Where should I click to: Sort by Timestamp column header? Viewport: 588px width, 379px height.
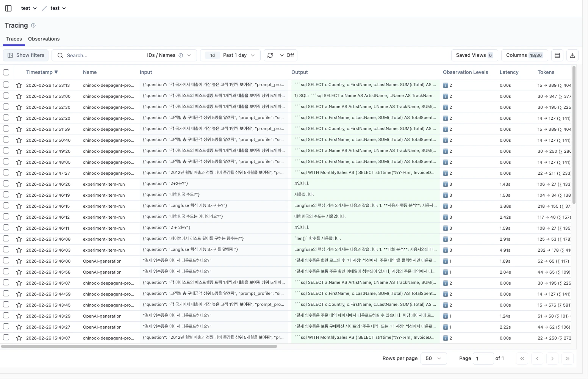[42, 72]
